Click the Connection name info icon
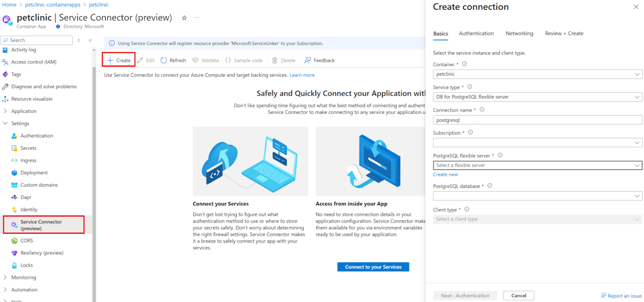644x302 pixels. 482,110
